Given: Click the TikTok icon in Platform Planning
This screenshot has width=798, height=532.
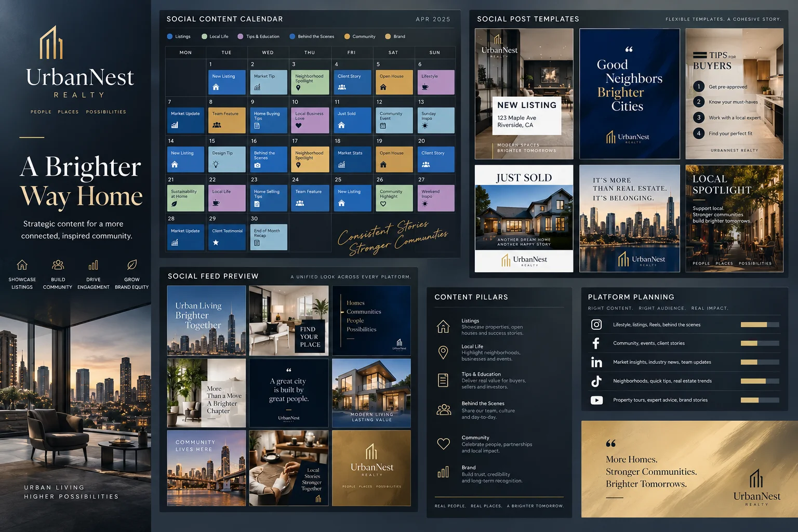Looking at the screenshot, I should click(x=596, y=381).
